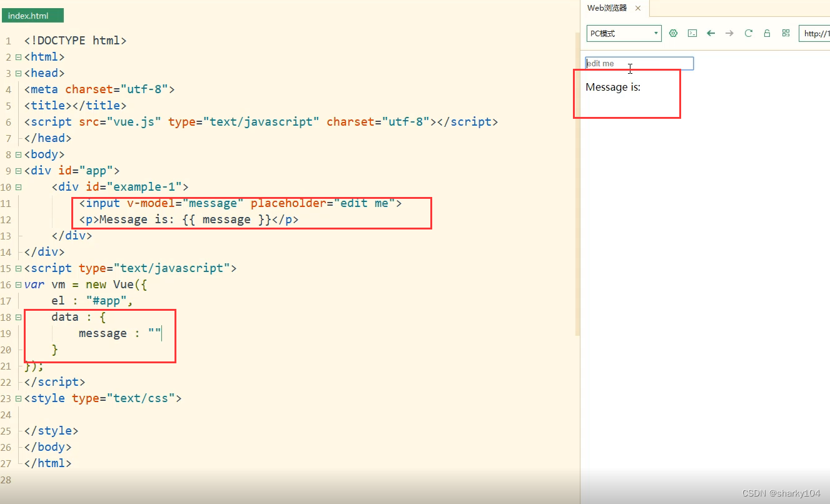Fold the div id="example-1" block

(18, 187)
